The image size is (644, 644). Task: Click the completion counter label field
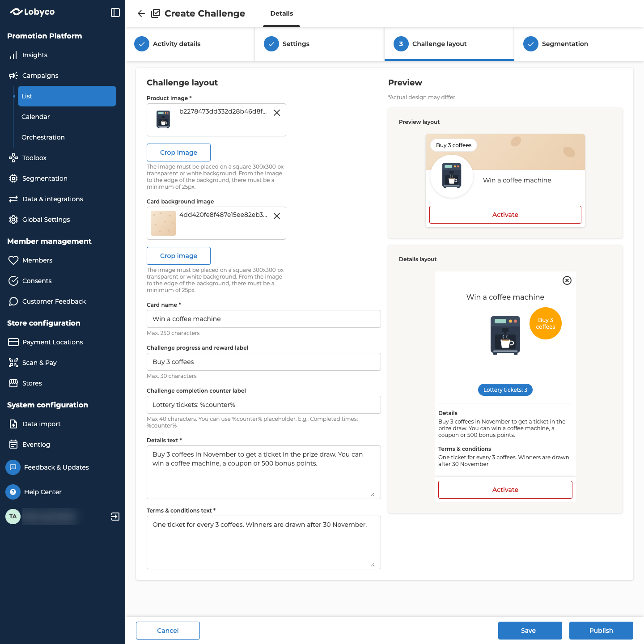click(264, 405)
